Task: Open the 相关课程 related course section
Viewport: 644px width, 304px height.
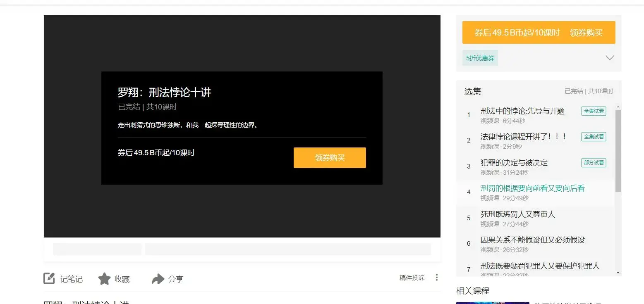Action: 473,290
